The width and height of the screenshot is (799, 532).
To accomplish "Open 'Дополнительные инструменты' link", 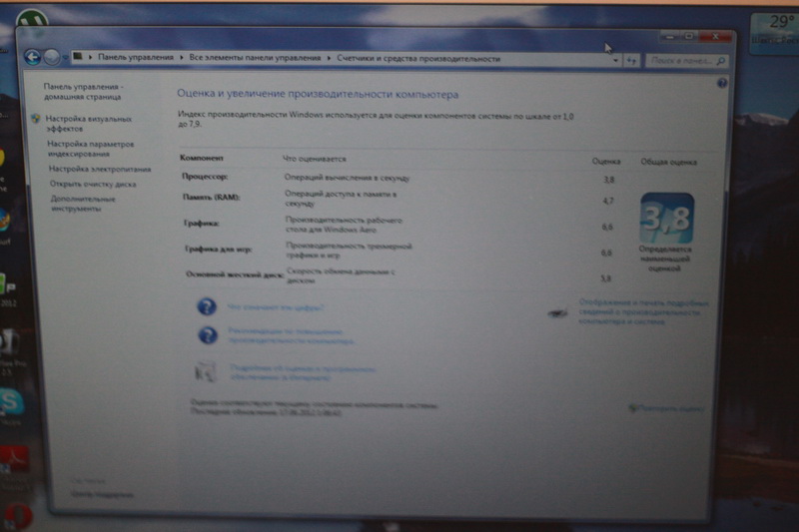I will click(x=83, y=204).
